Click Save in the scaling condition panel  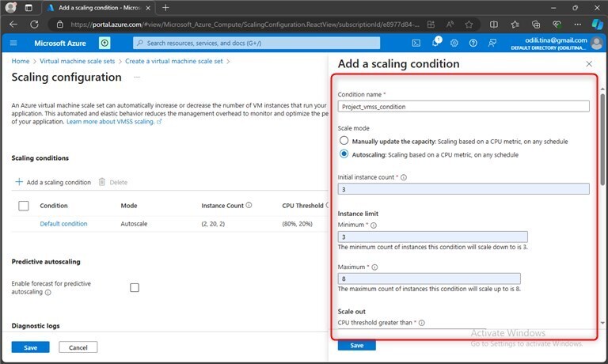coord(356,345)
